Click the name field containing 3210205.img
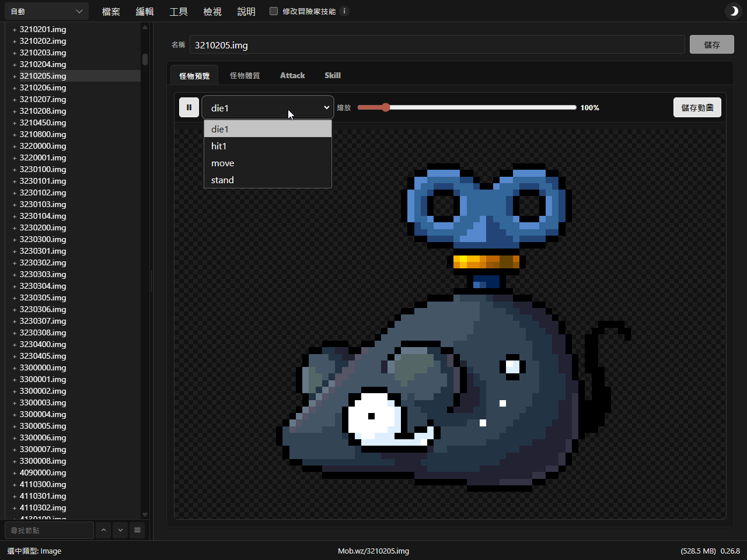The height and width of the screenshot is (560, 747). click(437, 45)
